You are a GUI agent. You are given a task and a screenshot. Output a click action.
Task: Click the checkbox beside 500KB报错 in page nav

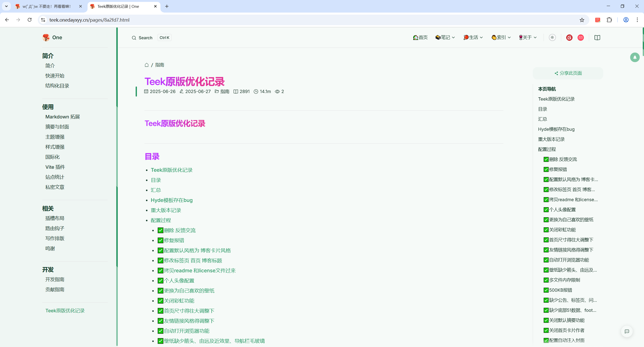pyautogui.click(x=546, y=290)
